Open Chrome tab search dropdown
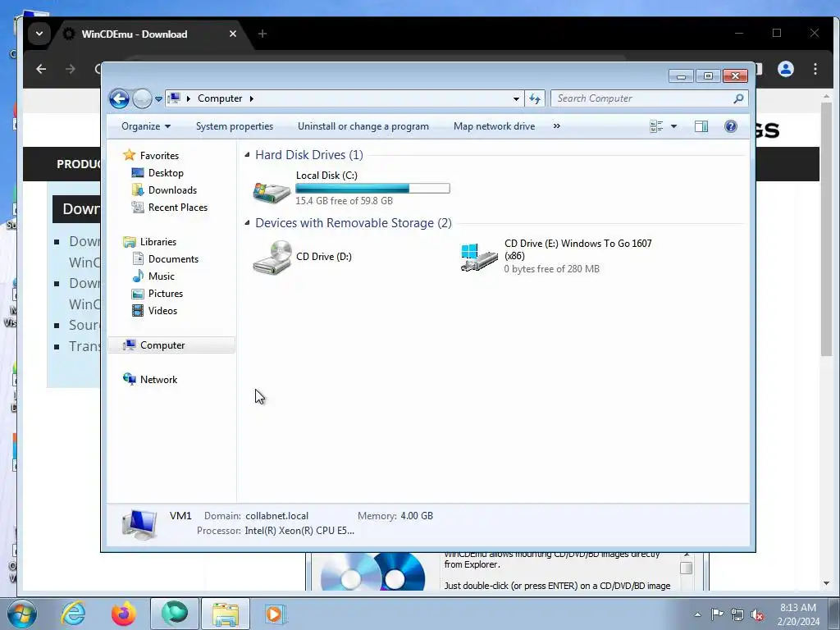Image resolution: width=840 pixels, height=630 pixels. tap(39, 34)
